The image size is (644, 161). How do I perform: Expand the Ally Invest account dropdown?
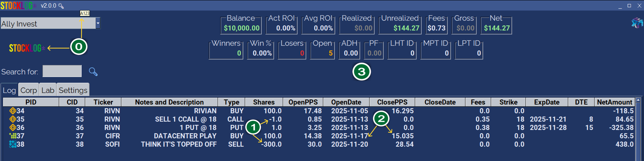pyautogui.click(x=98, y=23)
